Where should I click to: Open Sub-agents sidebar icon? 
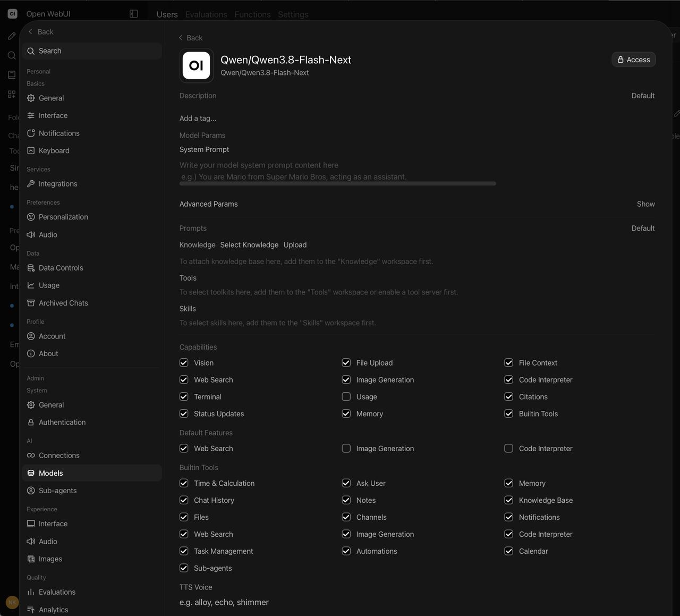click(31, 491)
